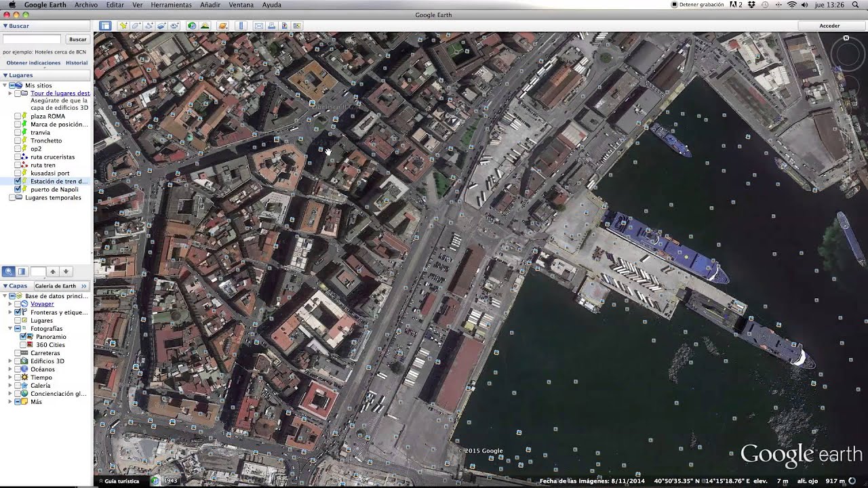The width and height of the screenshot is (868, 488).
Task: Collapse the Capas panel triangle
Action: [x=5, y=286]
